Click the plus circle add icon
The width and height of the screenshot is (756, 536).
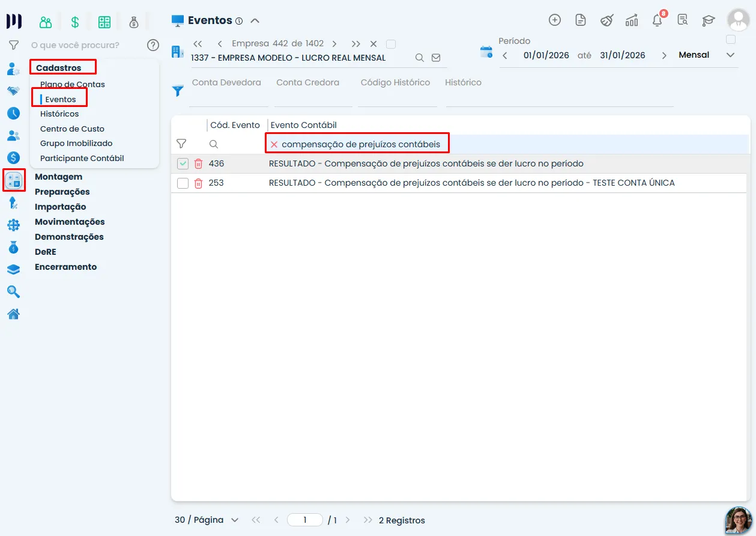[x=555, y=20]
